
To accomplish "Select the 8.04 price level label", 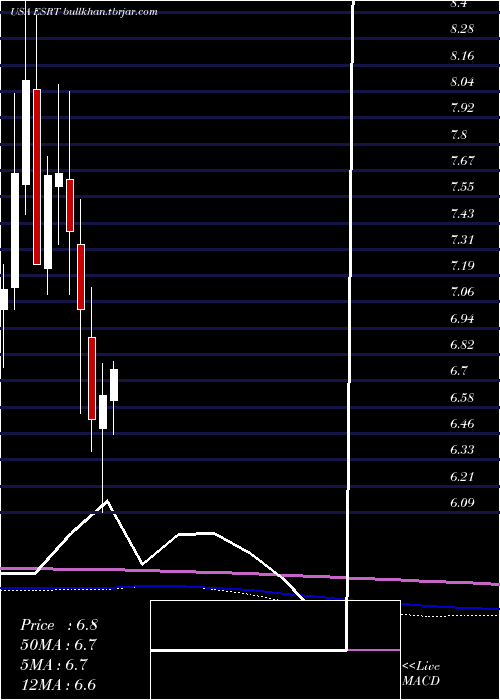I will pos(462,82).
